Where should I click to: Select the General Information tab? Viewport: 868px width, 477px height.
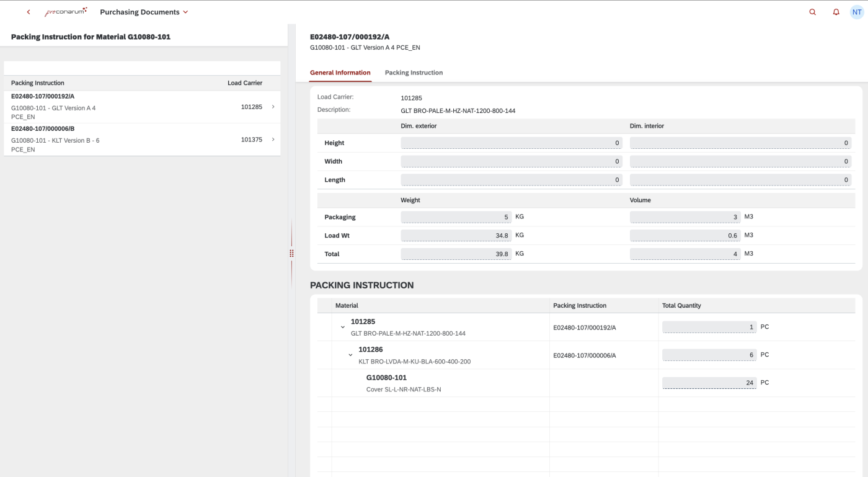[x=340, y=73]
